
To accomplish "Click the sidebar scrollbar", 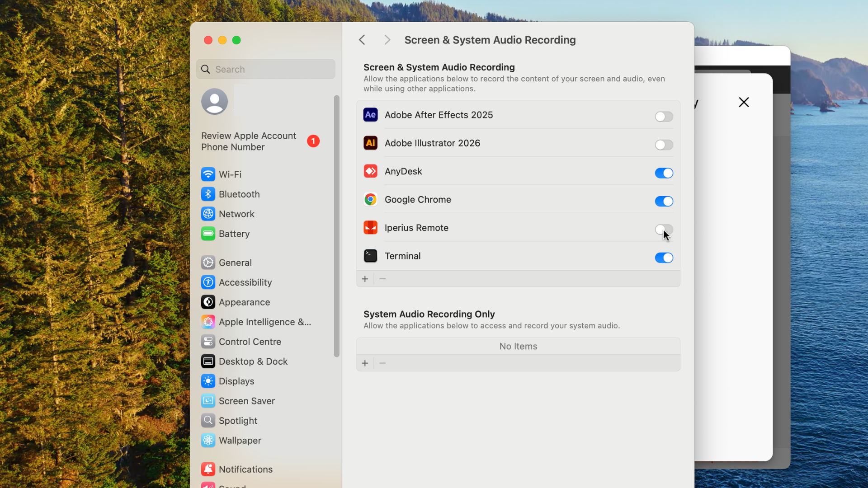I will coord(336,226).
